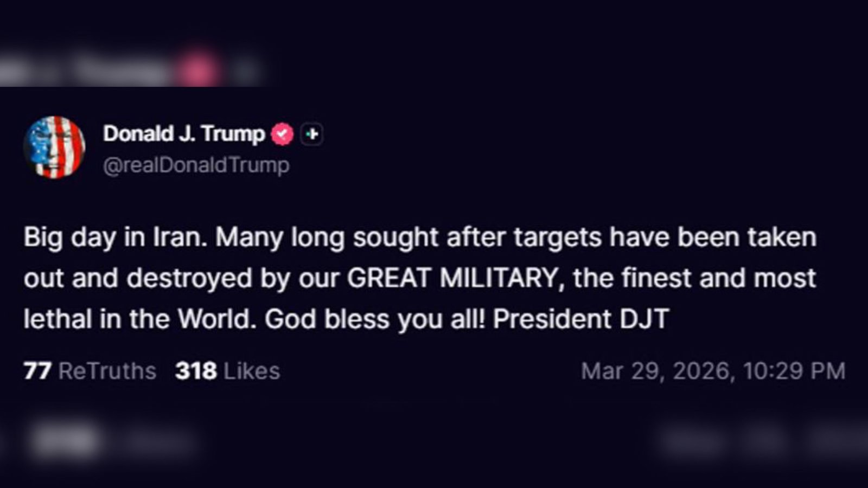
Task: Click the dim blurred item beside the bright bottom button
Action: [157, 442]
